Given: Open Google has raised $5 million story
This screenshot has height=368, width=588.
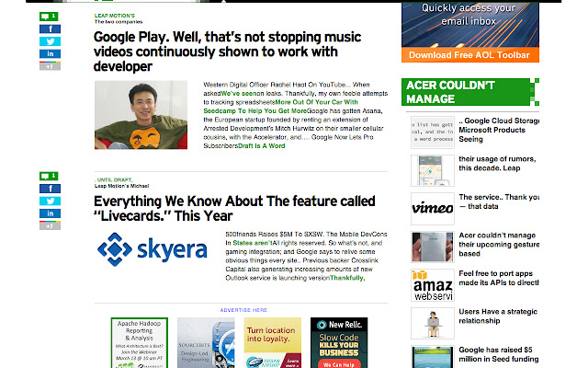Looking at the screenshot, I should tap(498, 354).
